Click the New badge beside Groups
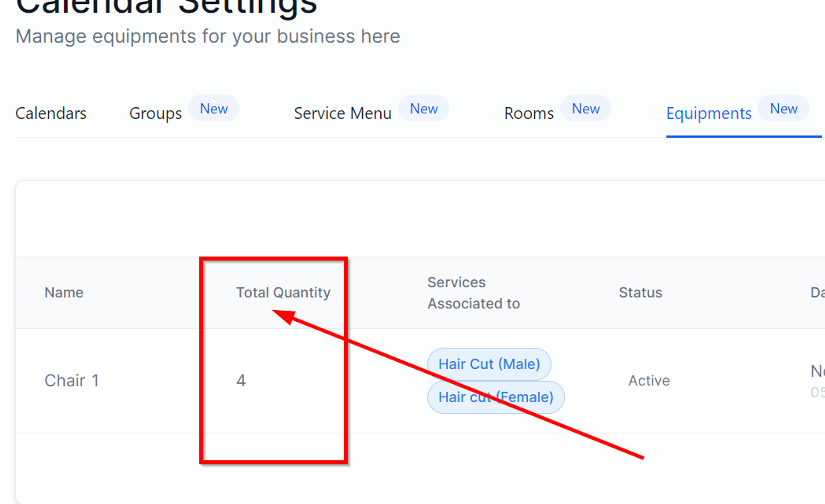The image size is (825, 504). (214, 108)
